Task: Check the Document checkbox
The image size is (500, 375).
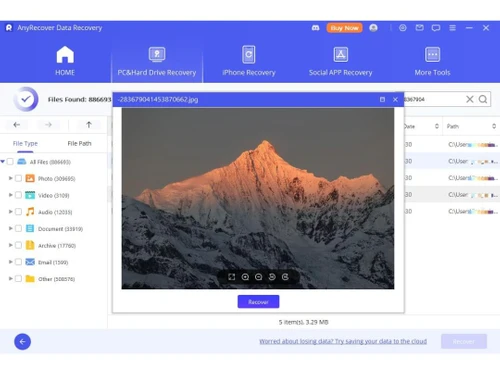Action: [18, 229]
